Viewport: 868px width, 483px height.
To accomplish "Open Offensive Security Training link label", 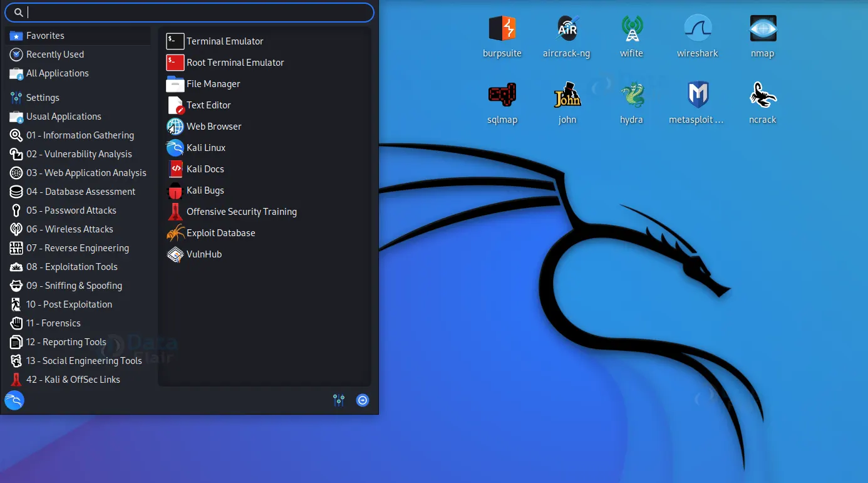I will pos(242,212).
